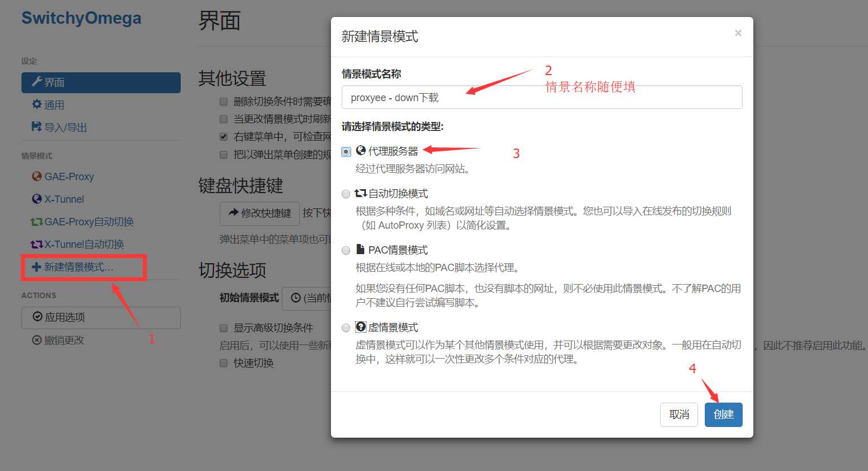
Task: Open the X-Tunnel profile
Action: [101, 199]
